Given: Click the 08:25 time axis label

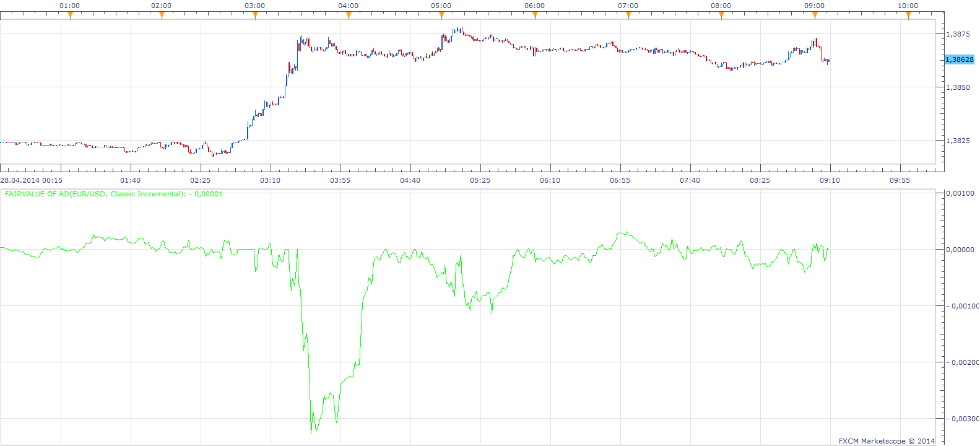Looking at the screenshot, I should tap(760, 180).
